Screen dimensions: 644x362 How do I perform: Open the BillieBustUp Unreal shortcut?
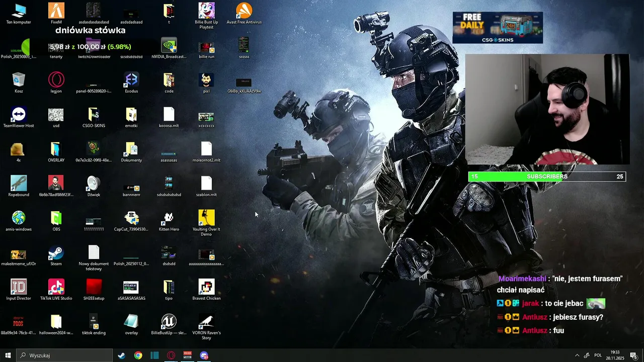169,324
